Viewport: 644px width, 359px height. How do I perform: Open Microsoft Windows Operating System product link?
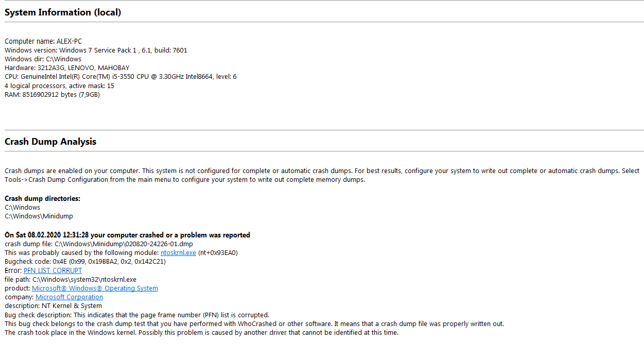pos(95,288)
